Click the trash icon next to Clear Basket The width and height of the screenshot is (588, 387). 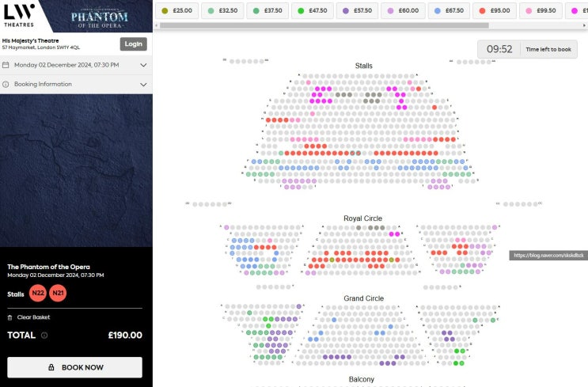[9, 317]
